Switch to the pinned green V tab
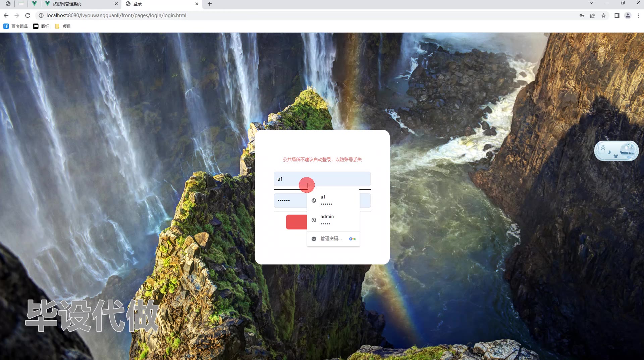The width and height of the screenshot is (644, 360). (x=34, y=4)
